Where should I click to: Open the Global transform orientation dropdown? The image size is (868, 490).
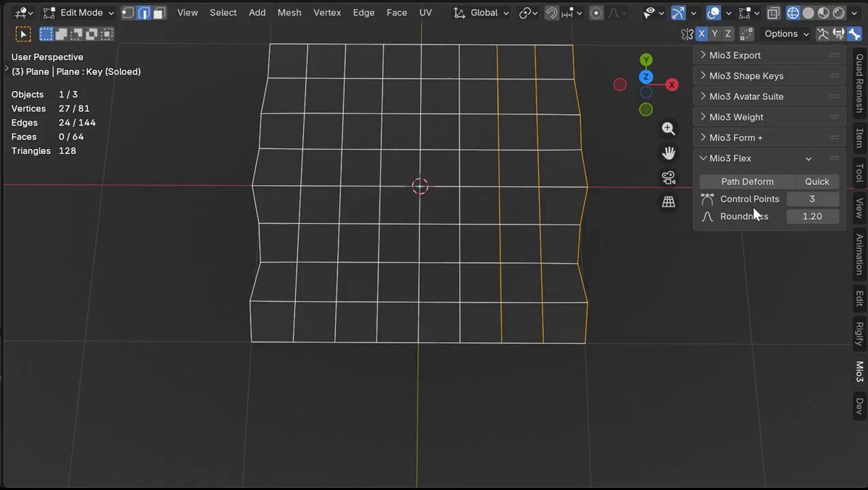(481, 12)
